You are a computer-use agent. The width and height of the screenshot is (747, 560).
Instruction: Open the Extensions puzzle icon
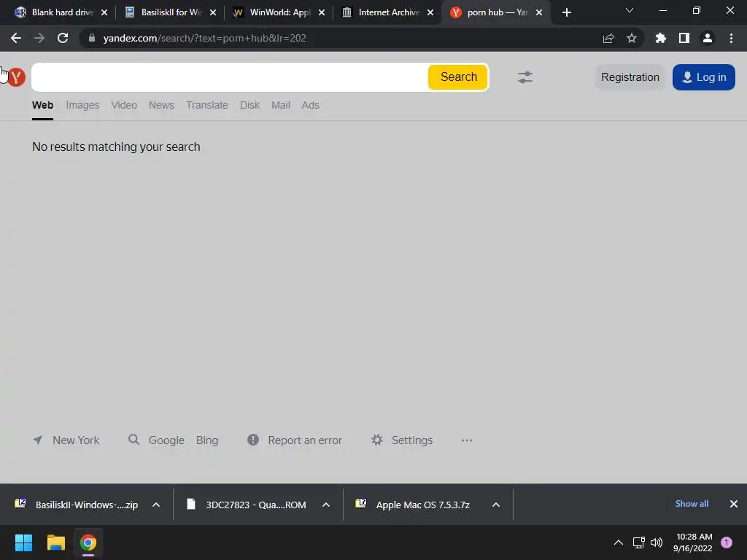tap(661, 38)
